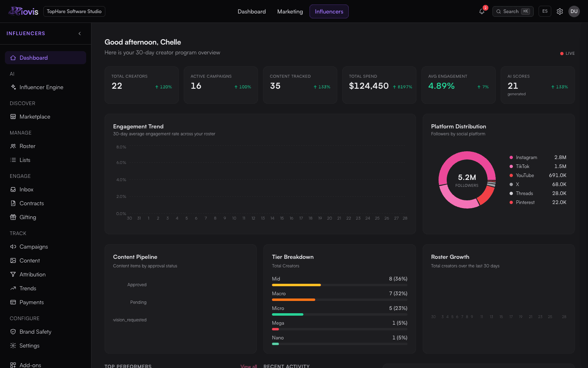Follow the View all link
This screenshot has width=588, height=368.
tap(249, 366)
